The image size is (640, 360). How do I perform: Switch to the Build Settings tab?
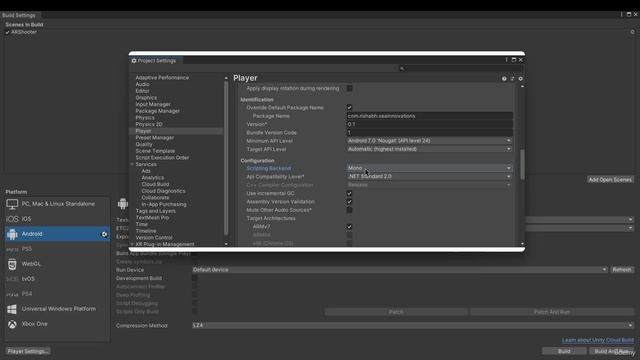(19, 15)
